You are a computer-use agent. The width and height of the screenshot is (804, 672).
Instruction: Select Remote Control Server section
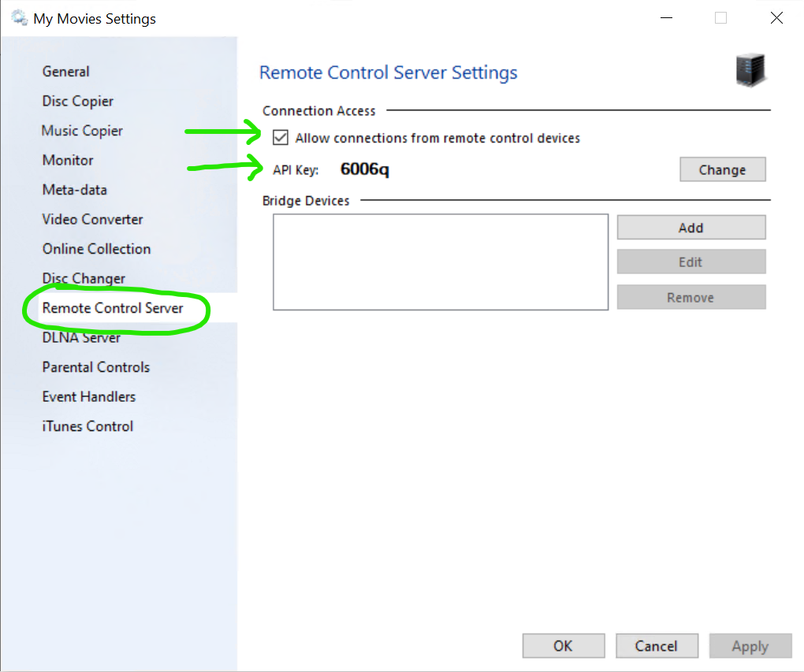pyautogui.click(x=112, y=308)
